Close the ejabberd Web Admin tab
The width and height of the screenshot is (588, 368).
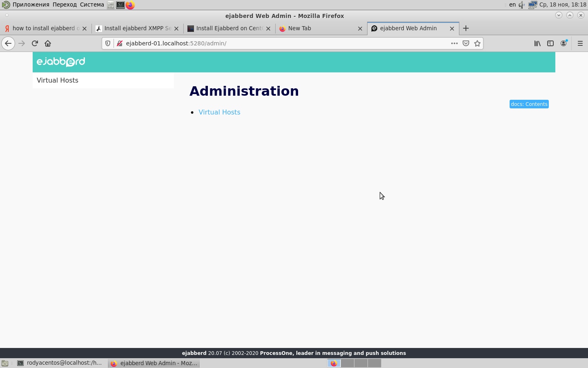point(452,29)
